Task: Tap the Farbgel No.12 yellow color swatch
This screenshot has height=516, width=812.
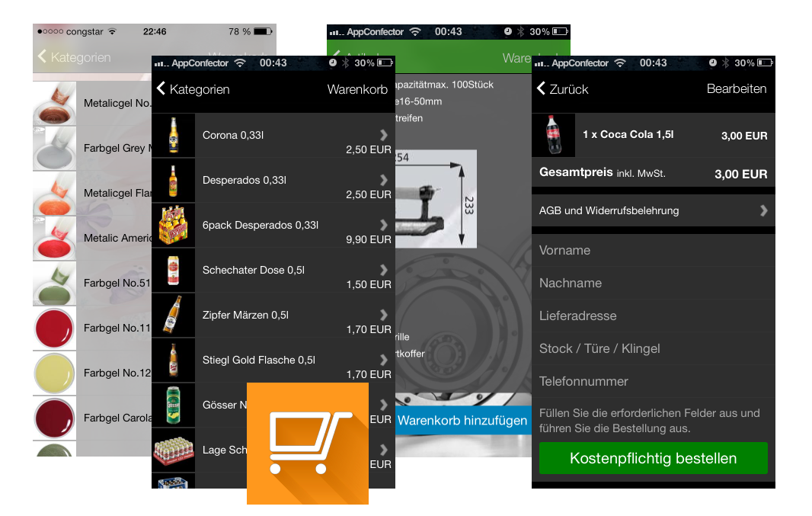Action: coord(54,373)
